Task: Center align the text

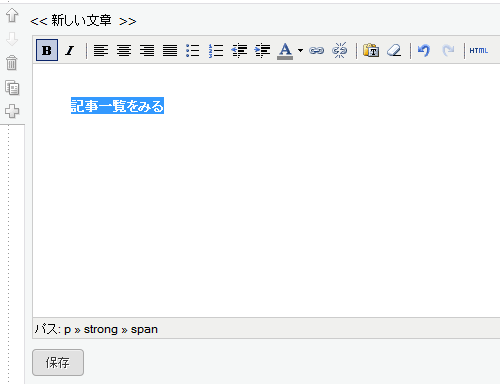Action: pos(124,50)
